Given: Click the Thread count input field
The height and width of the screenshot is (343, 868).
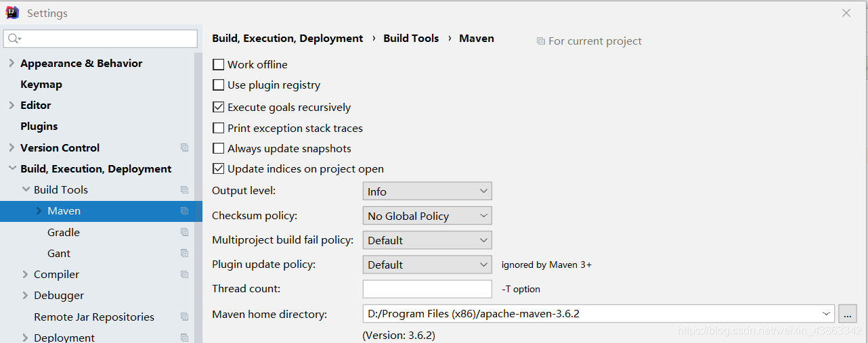Looking at the screenshot, I should pyautogui.click(x=427, y=289).
